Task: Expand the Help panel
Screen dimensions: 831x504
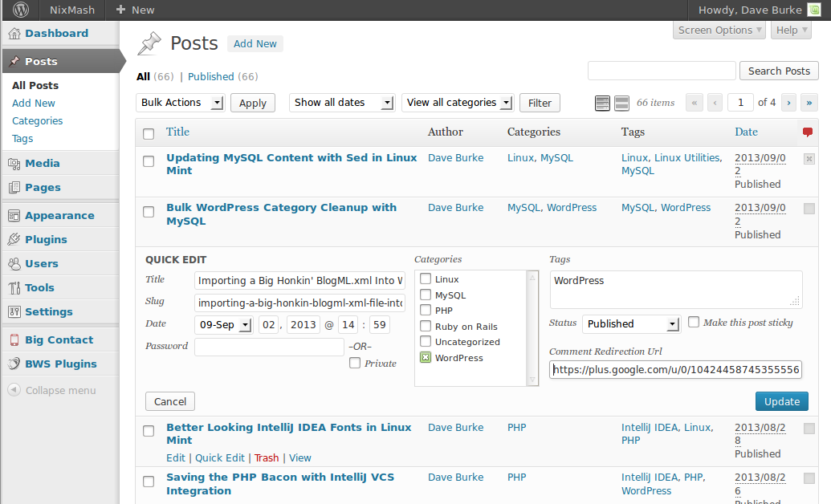Action: 791,30
